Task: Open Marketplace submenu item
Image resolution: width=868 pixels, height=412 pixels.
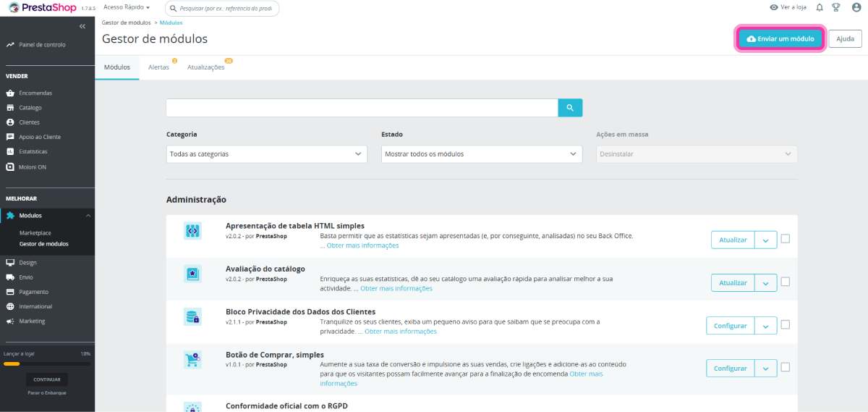Action: click(x=35, y=233)
